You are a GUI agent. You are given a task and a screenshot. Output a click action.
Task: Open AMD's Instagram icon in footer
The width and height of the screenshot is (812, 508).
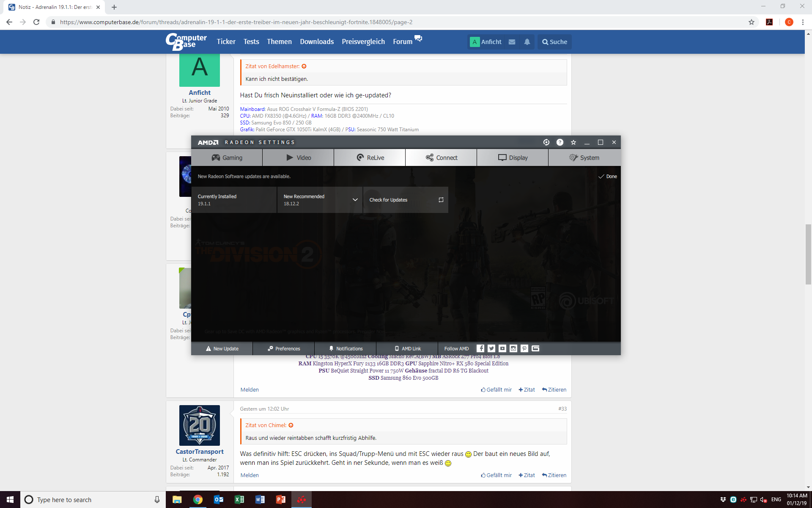pyautogui.click(x=513, y=348)
